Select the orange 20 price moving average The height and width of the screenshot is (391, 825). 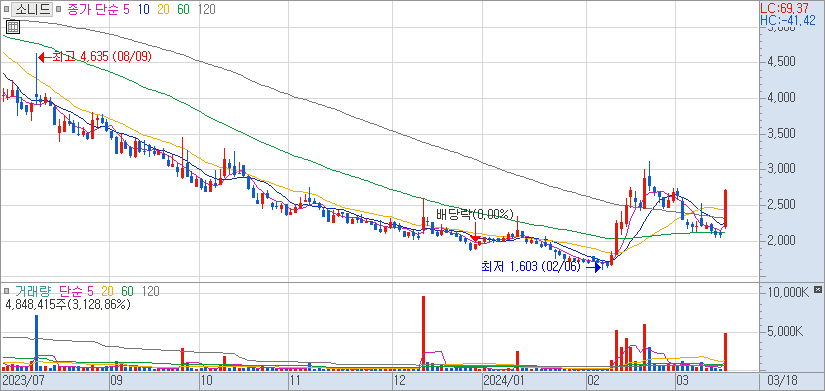click(x=164, y=9)
